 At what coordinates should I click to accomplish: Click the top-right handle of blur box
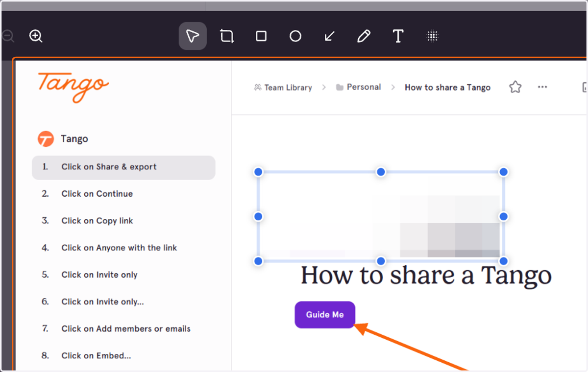503,172
